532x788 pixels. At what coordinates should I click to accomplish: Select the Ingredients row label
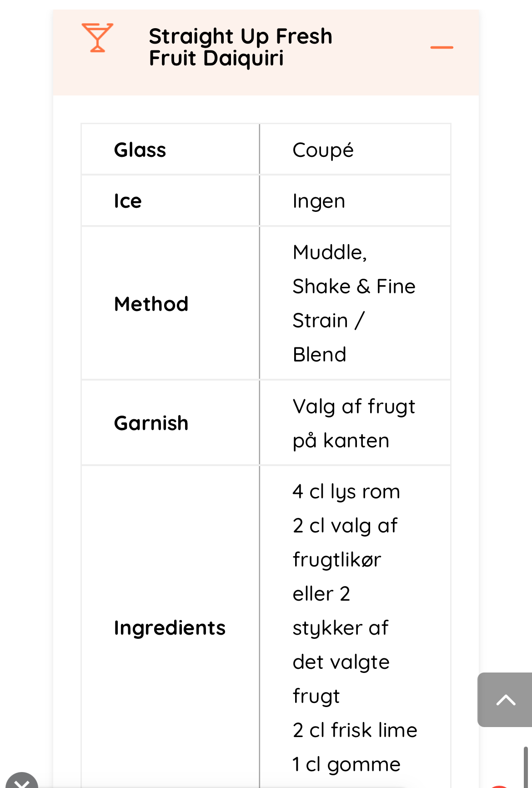pos(170,628)
